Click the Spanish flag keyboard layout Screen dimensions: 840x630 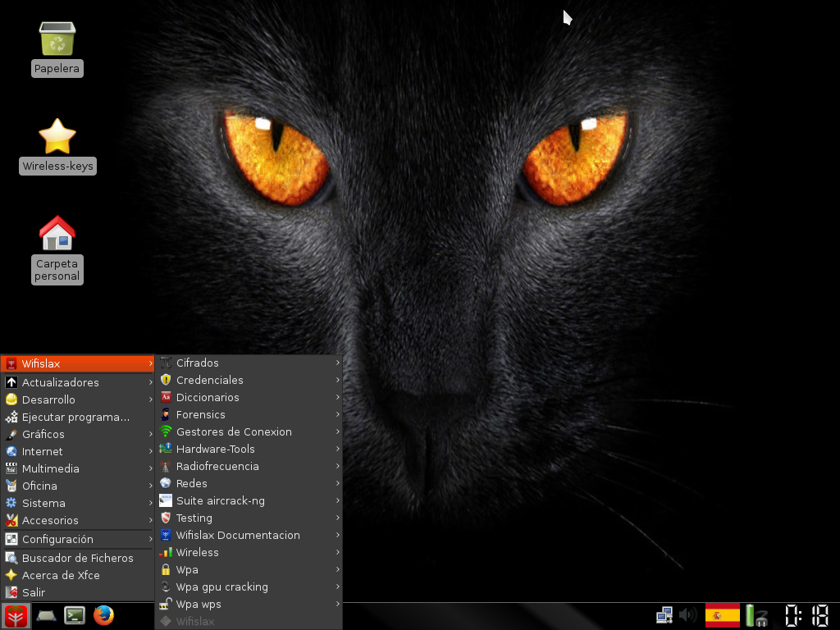(x=722, y=615)
